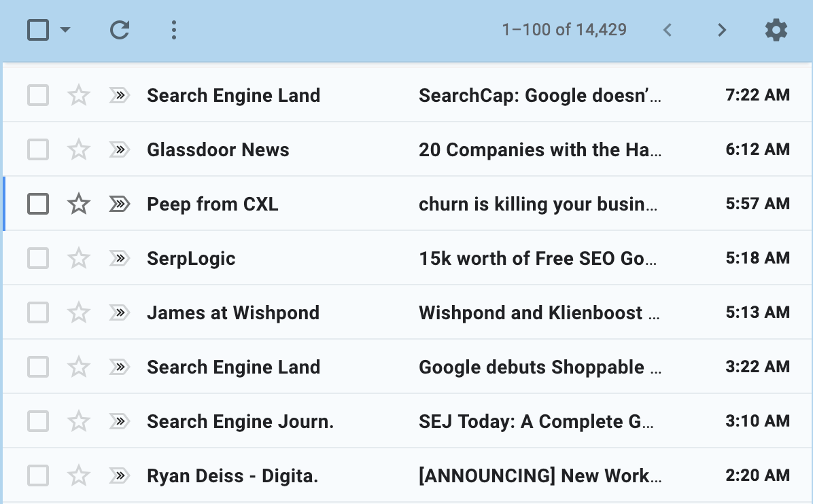Select the Search Engine Journ. email checkbox
813x504 pixels.
(x=38, y=422)
